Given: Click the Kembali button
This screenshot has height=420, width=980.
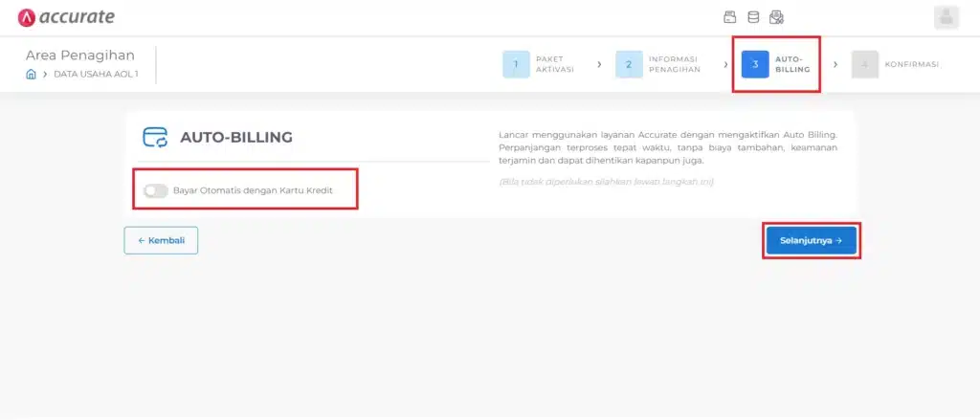Looking at the screenshot, I should (161, 241).
